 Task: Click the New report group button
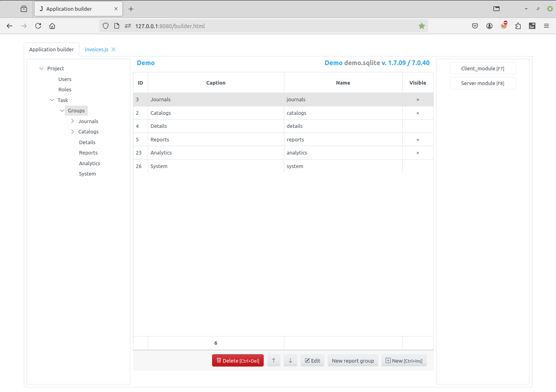(x=353, y=361)
